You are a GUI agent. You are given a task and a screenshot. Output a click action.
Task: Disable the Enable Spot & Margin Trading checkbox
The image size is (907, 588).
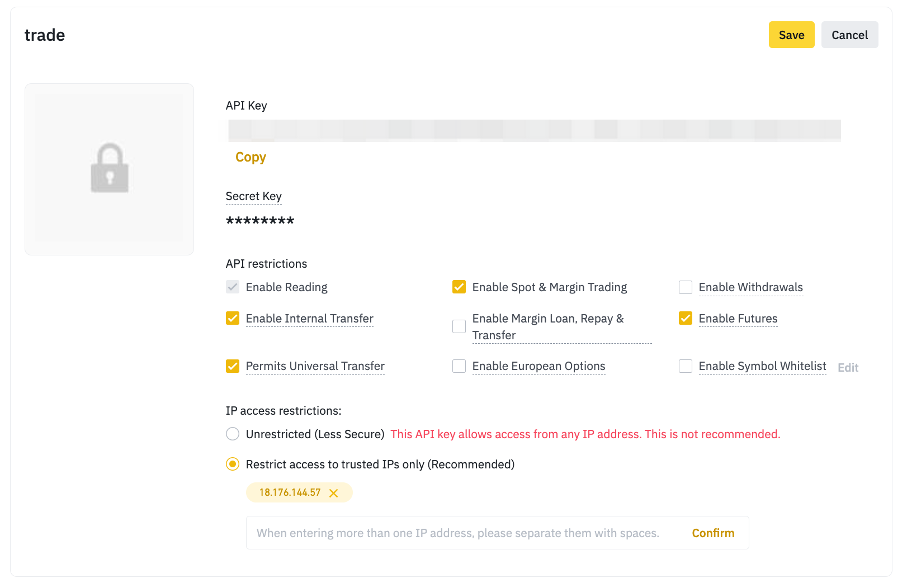459,287
